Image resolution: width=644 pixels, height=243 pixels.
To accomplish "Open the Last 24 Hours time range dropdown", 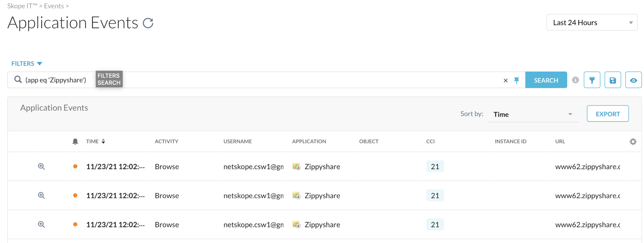I will pos(592,23).
